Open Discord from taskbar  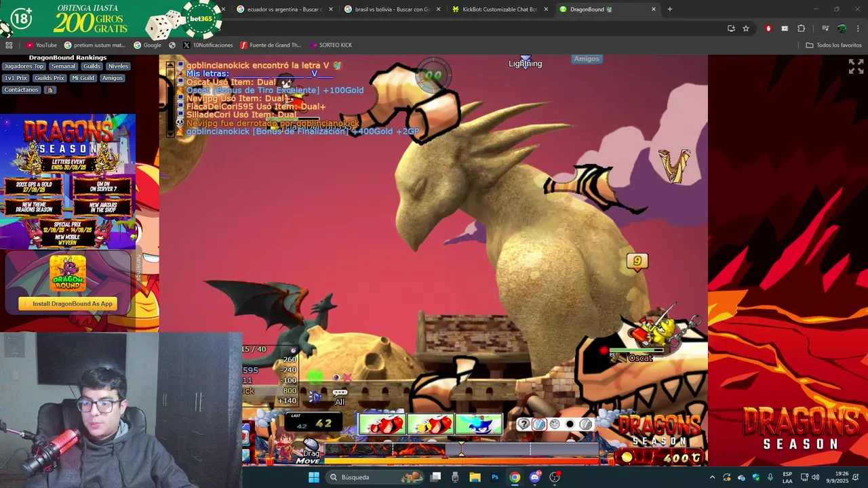click(x=535, y=477)
